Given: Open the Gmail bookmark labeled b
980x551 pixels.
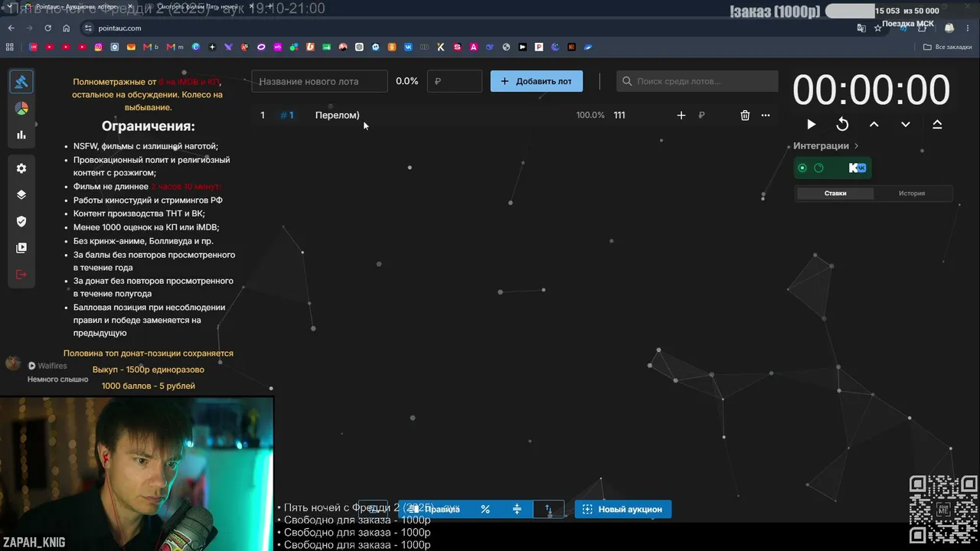Looking at the screenshot, I should click(x=151, y=47).
